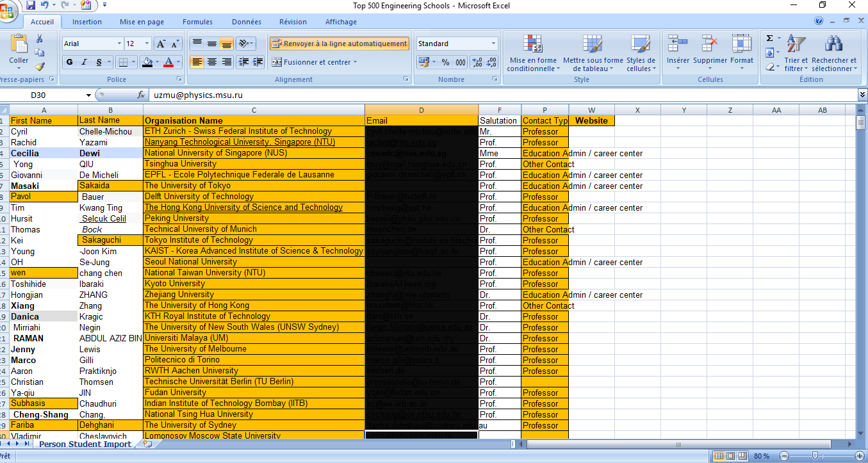The width and height of the screenshot is (868, 463).
Task: Toggle bold G formatting
Action: pos(70,62)
